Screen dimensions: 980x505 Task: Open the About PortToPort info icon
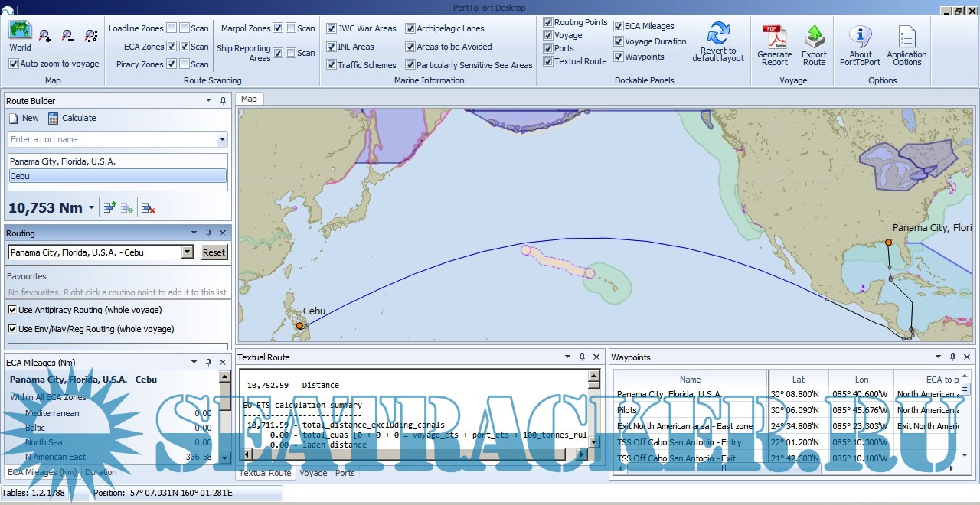pos(860,37)
